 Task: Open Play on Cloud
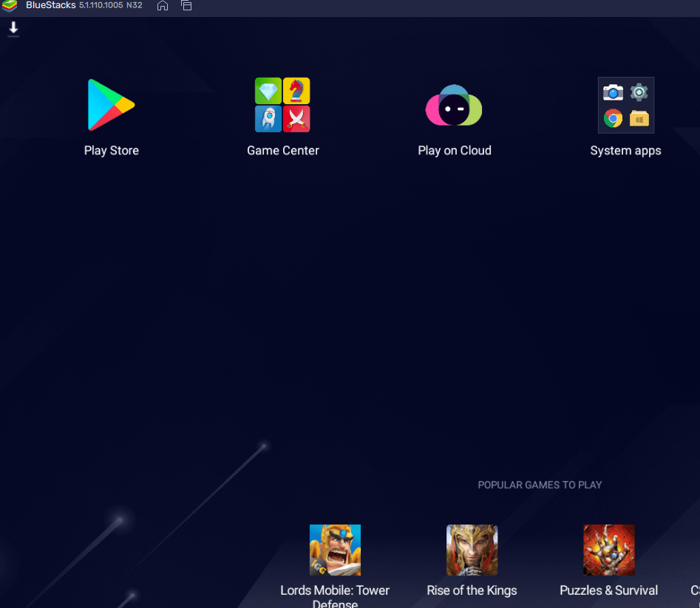tap(454, 106)
